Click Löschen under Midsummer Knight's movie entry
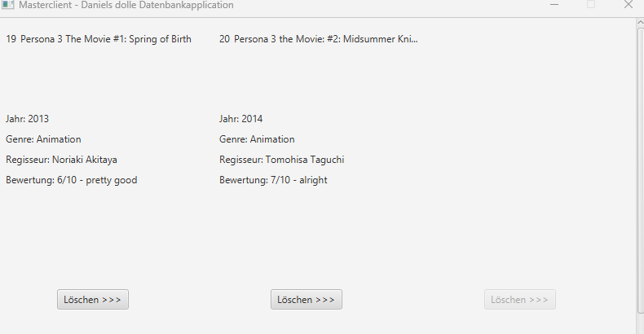Viewport: 644px width, 334px height. [307, 300]
